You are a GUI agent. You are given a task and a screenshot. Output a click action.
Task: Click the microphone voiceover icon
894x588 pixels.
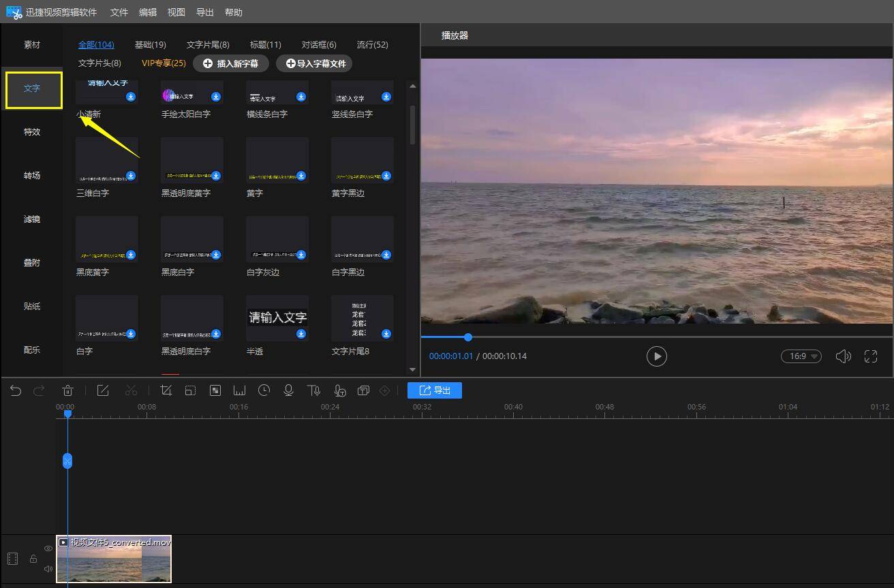[x=289, y=390]
